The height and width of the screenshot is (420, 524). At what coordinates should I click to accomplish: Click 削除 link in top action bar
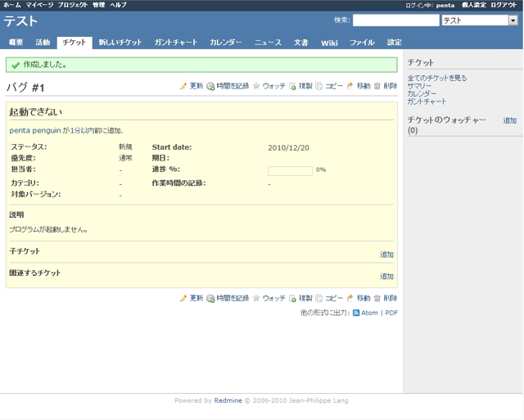pos(391,86)
